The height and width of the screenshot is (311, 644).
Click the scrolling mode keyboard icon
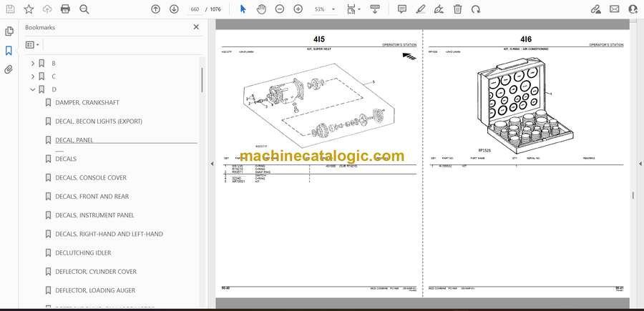pos(374,9)
